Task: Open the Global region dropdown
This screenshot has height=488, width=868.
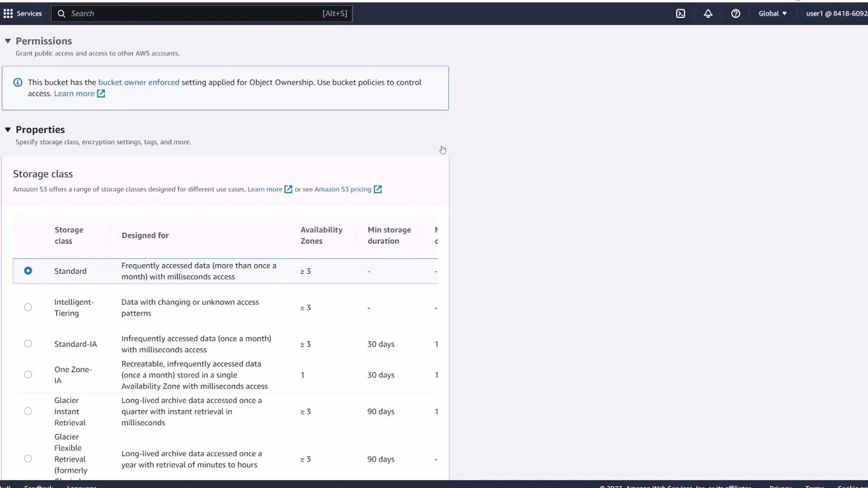Action: point(772,14)
